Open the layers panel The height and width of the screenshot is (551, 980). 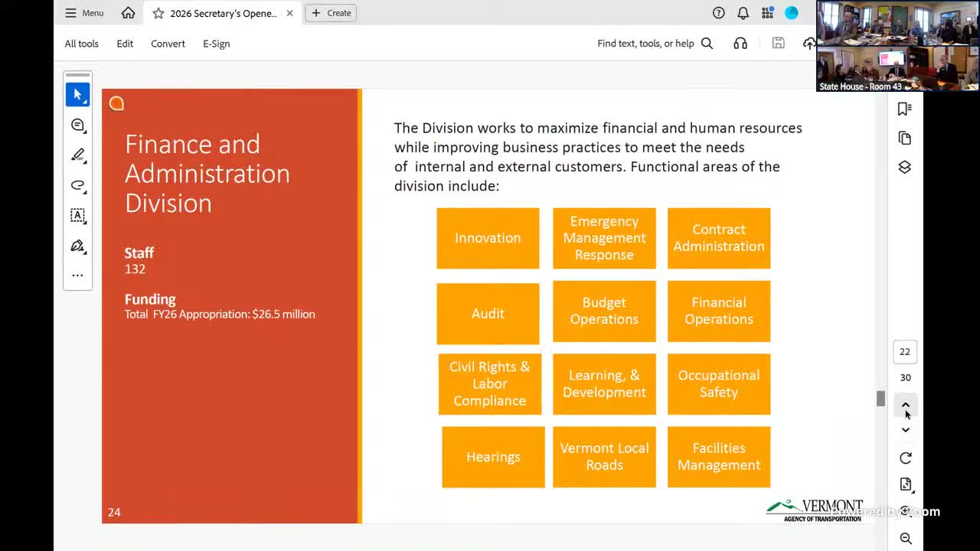904,167
